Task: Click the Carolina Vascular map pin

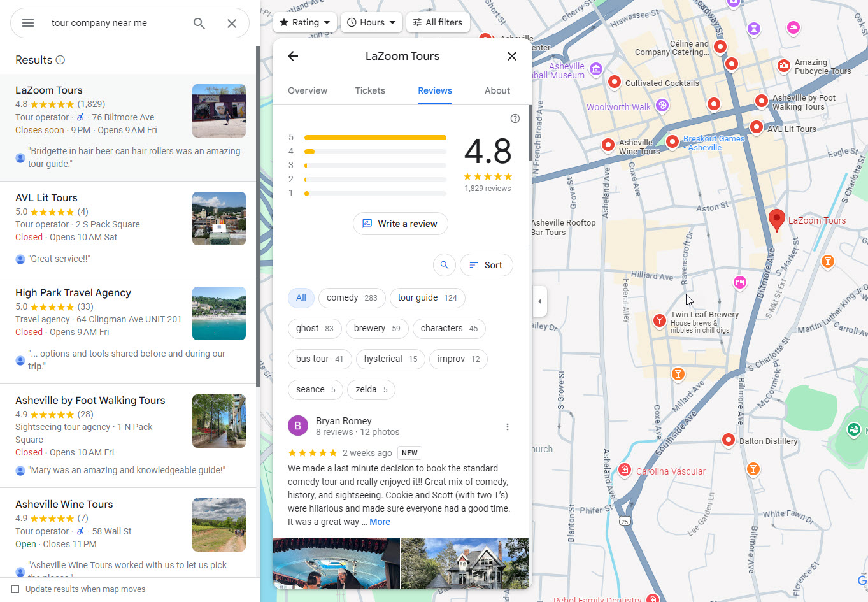Action: point(625,470)
